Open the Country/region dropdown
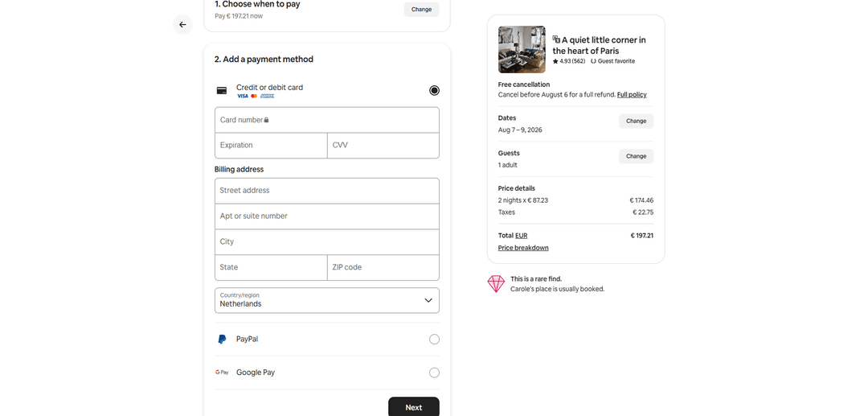 [x=326, y=300]
